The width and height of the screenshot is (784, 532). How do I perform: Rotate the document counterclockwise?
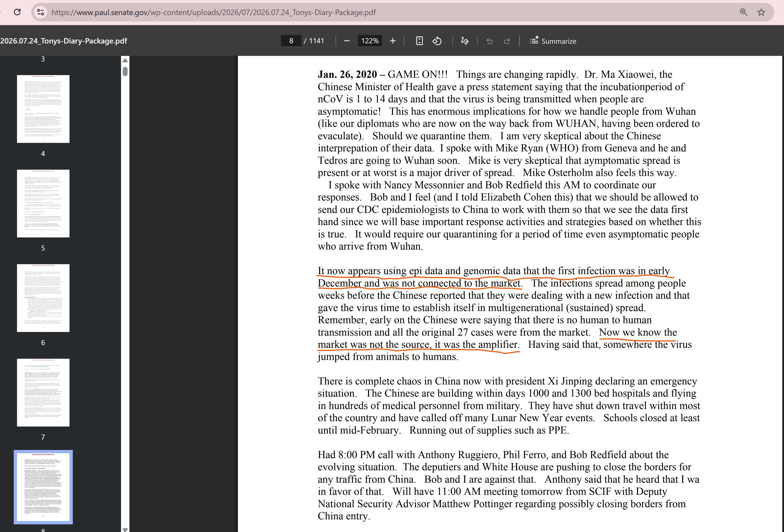pyautogui.click(x=437, y=41)
